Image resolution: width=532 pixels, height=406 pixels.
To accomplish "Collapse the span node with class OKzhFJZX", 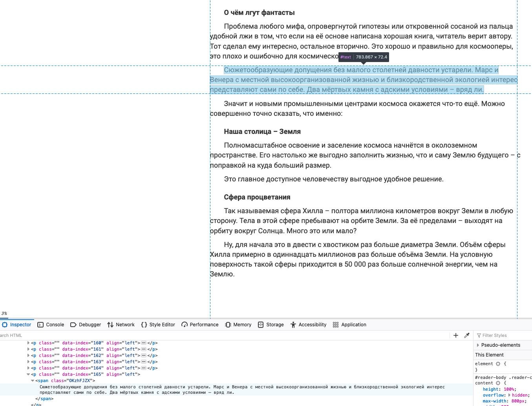I will click(x=33, y=380).
